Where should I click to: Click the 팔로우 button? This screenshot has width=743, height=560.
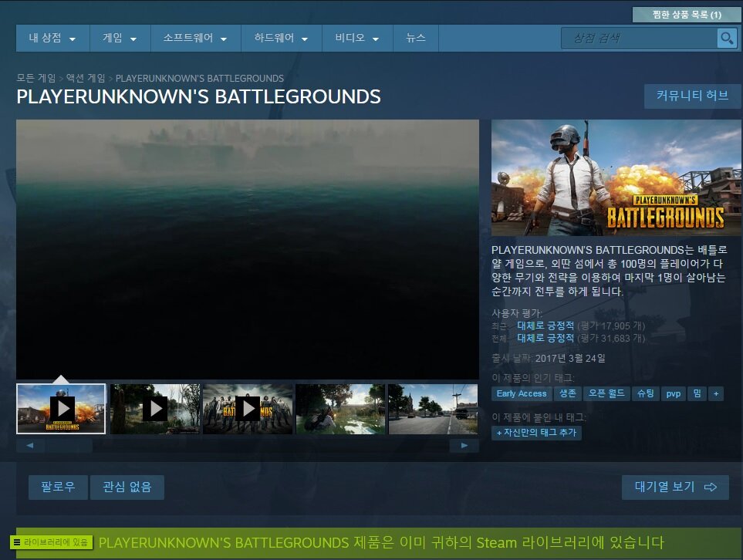point(59,487)
